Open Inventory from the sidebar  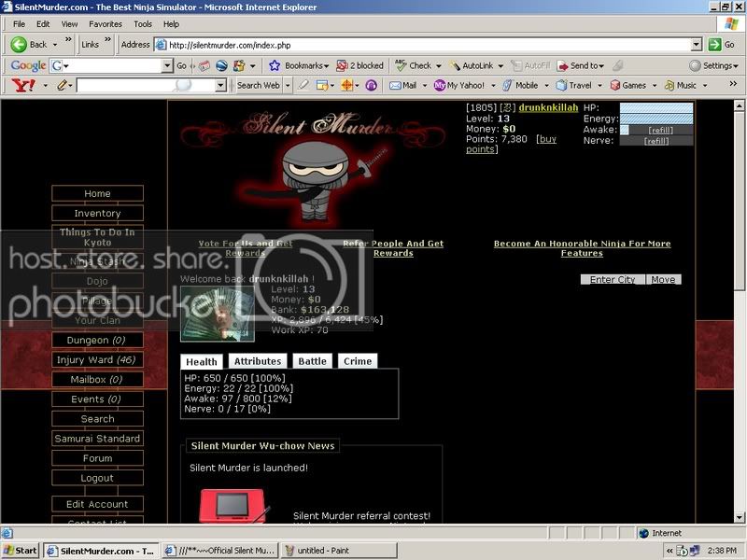pos(97,214)
